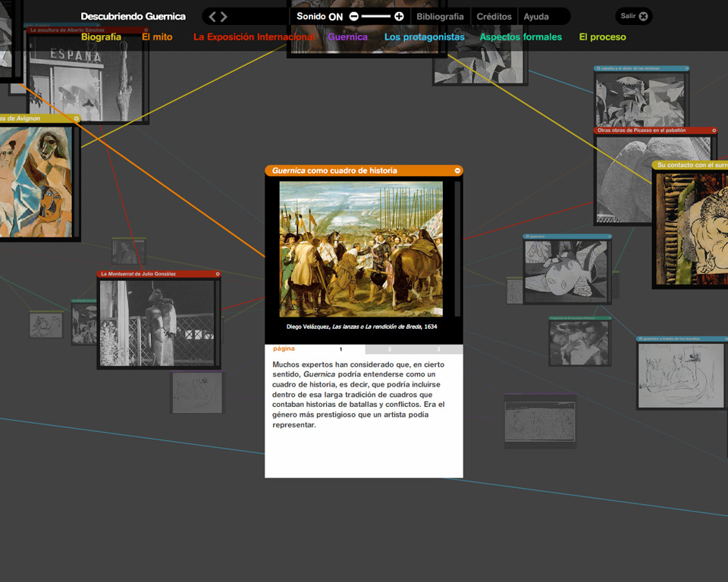
Task: Open La Montserrat de Julio González thumbnail
Action: (158, 323)
